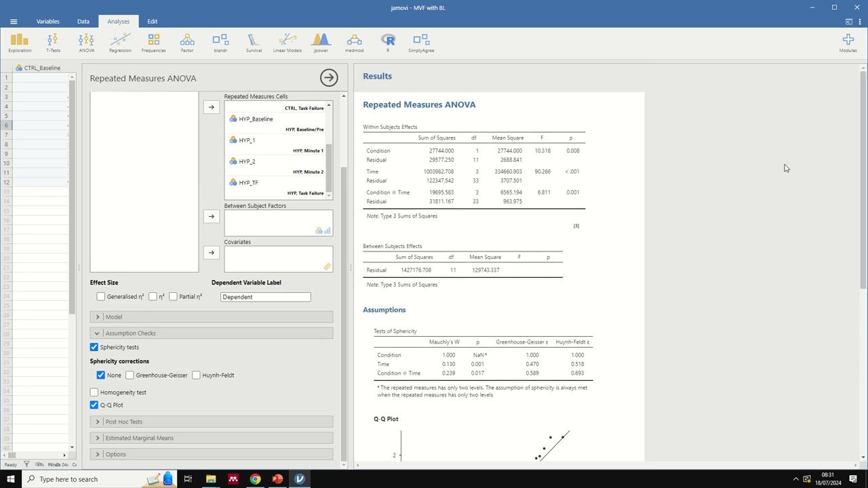Enable Homogeneity test
Viewport: 868px width, 488px height.
click(94, 392)
